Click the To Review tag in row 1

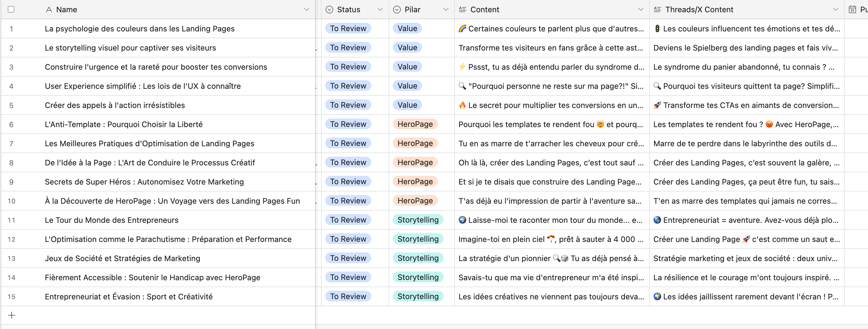point(348,28)
